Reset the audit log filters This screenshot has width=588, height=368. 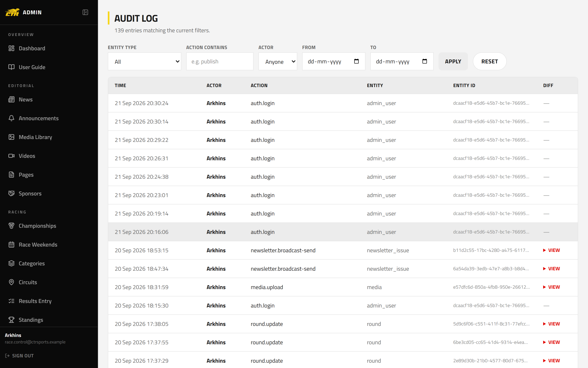point(490,61)
